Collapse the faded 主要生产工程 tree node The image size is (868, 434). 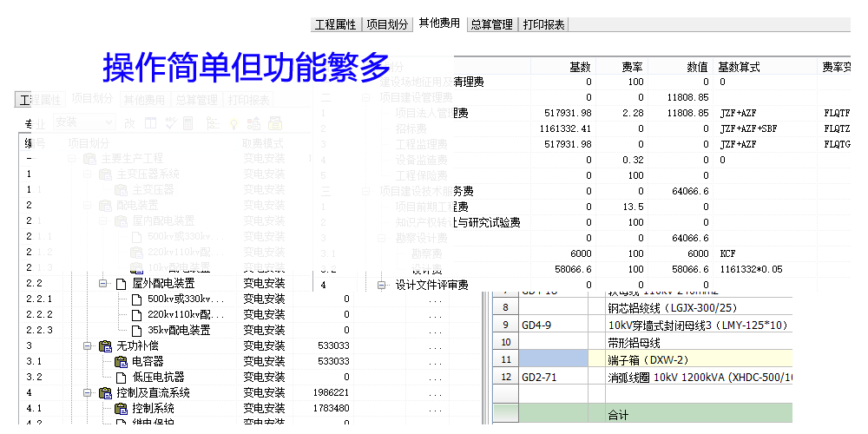72,159
